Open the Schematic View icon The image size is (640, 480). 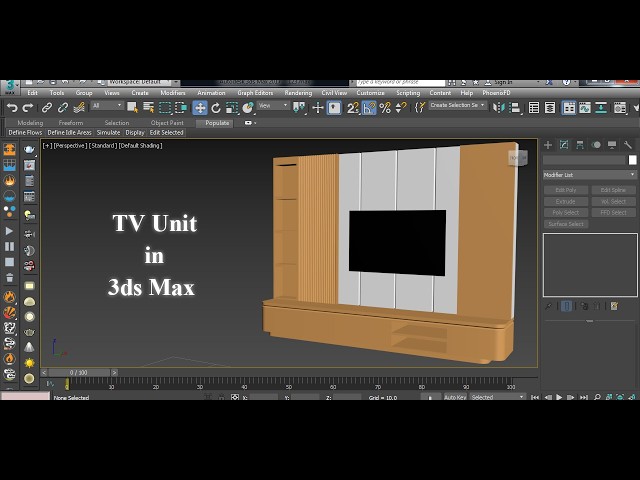(601, 108)
